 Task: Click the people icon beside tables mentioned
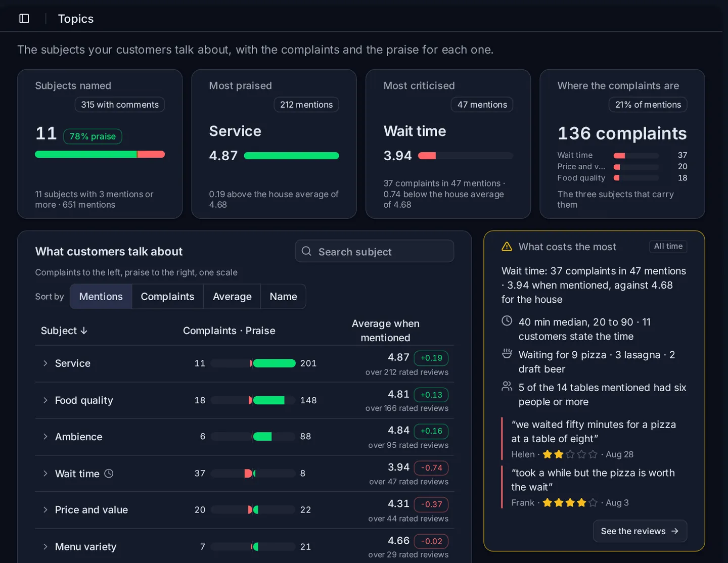507,387
